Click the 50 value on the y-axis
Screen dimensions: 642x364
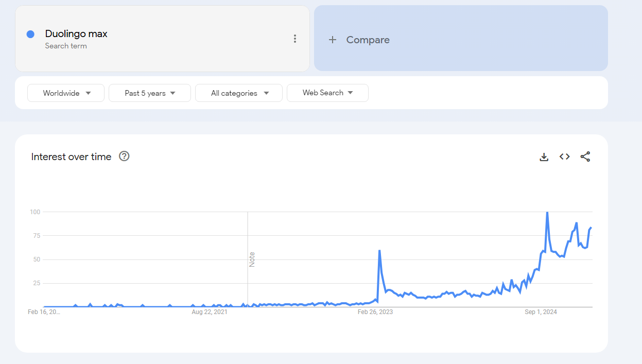pyautogui.click(x=37, y=259)
